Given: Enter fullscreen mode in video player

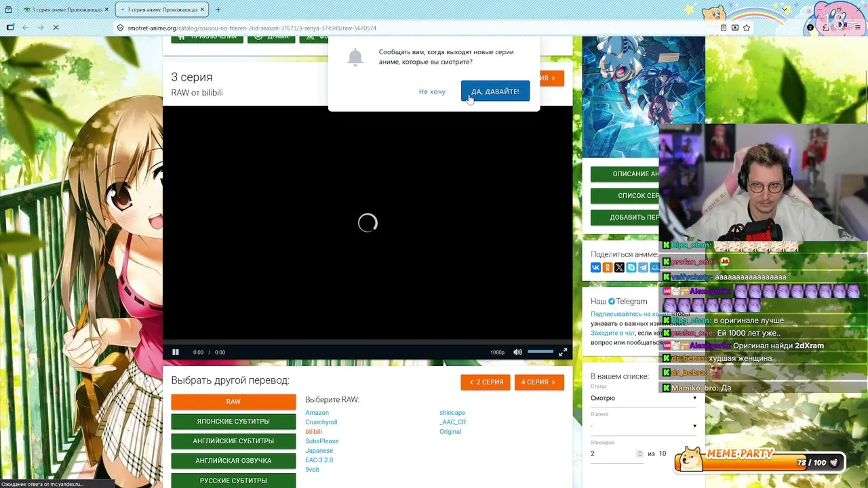Looking at the screenshot, I should coord(563,352).
